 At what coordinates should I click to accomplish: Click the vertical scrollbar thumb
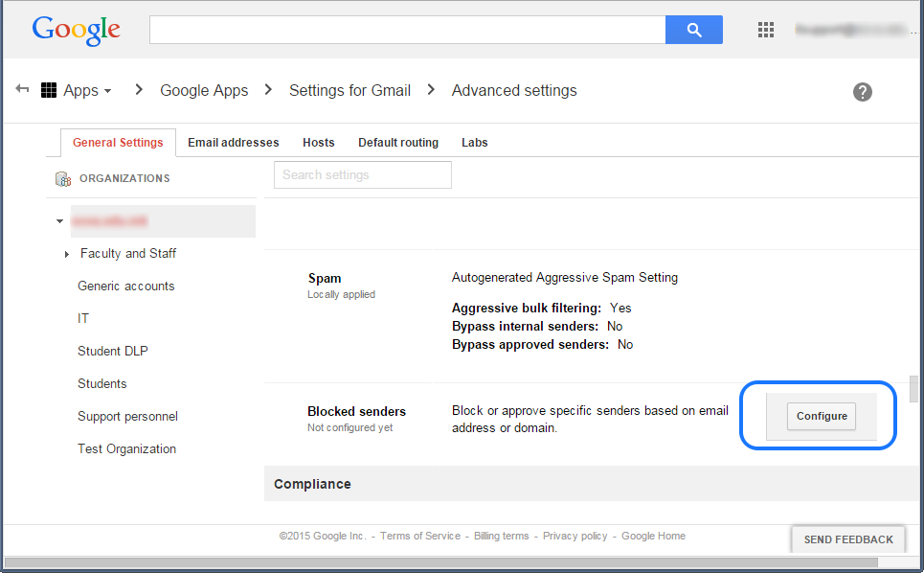tap(914, 389)
